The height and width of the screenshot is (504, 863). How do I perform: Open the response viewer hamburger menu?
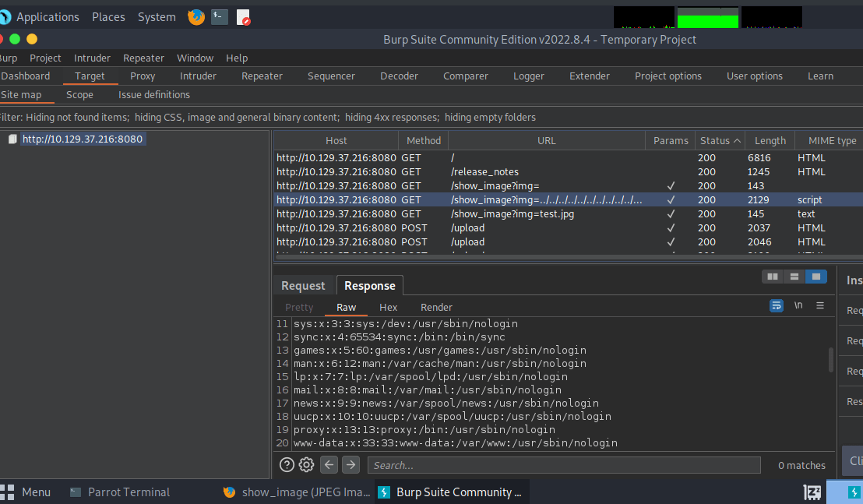click(x=820, y=305)
